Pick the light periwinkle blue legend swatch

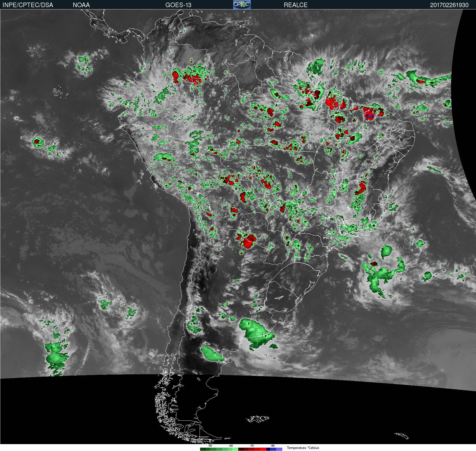[279, 449]
